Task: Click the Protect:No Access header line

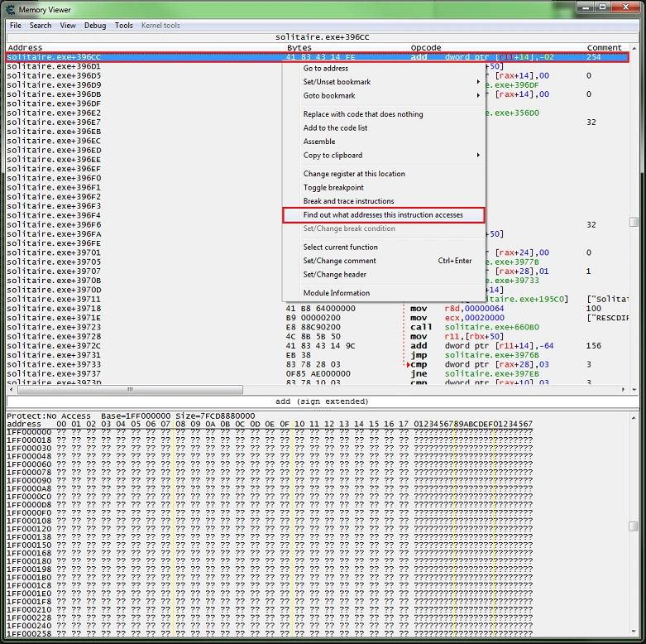Action: (131, 416)
